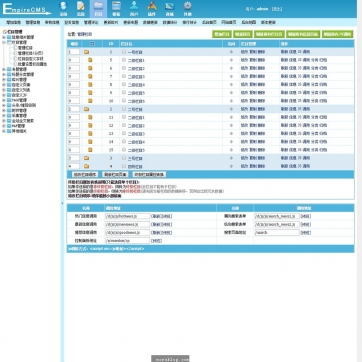Tick the checkbox for the ID 2 column row
The height and width of the screenshot is (362, 362).
point(124,109)
